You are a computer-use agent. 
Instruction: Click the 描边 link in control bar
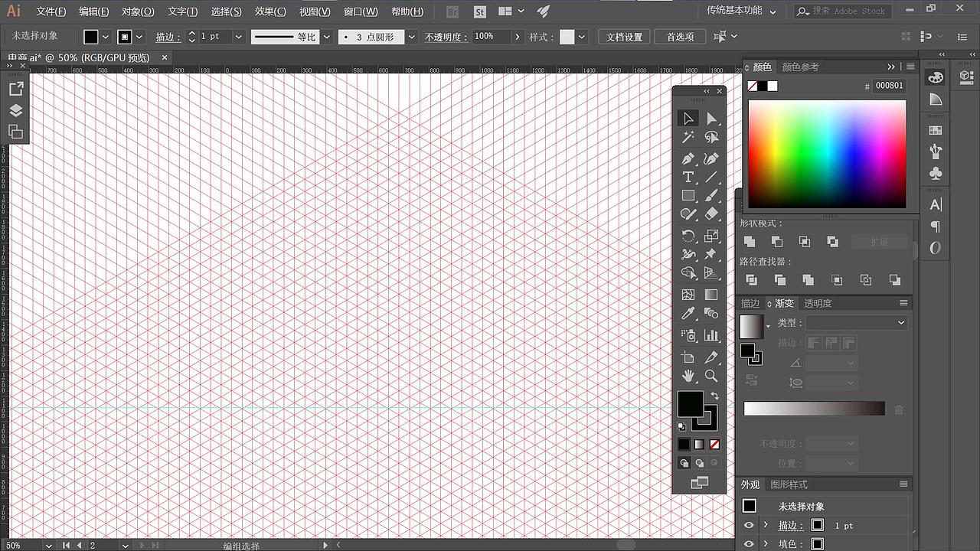[166, 37]
